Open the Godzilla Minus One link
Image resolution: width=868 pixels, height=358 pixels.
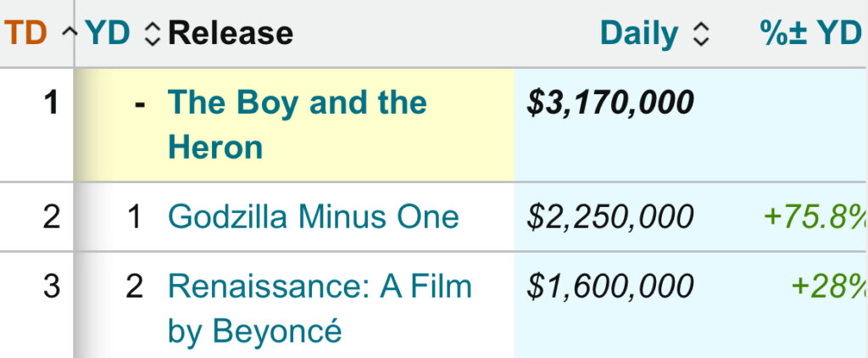[x=314, y=216]
